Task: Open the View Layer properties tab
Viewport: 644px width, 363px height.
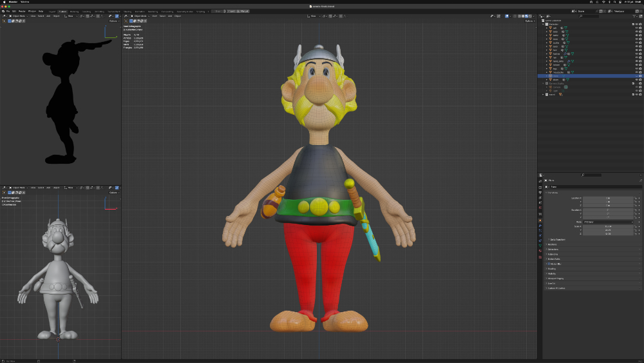Action: click(x=540, y=198)
